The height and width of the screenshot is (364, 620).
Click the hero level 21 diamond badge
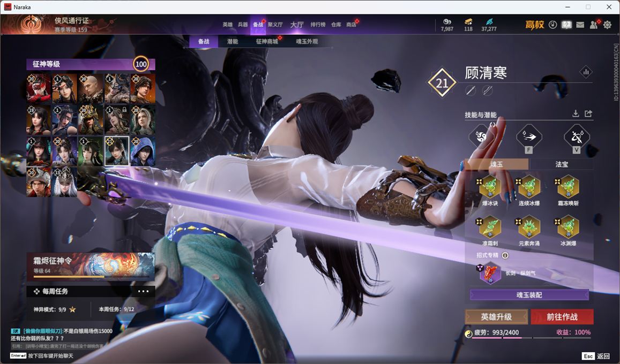pyautogui.click(x=442, y=82)
